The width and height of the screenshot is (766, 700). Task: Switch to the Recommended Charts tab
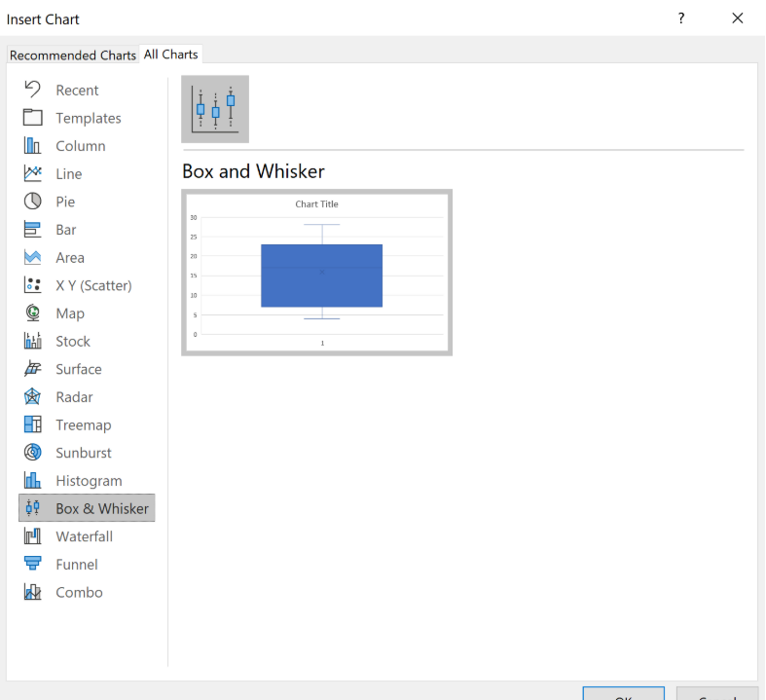pos(73,55)
